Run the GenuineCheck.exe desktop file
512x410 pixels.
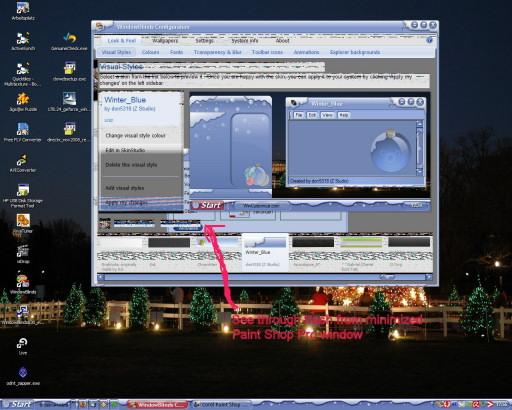coord(69,41)
